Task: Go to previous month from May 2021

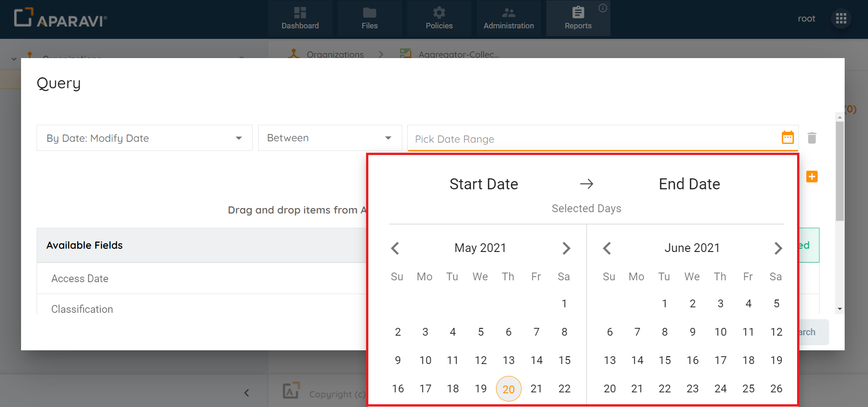Action: [395, 248]
